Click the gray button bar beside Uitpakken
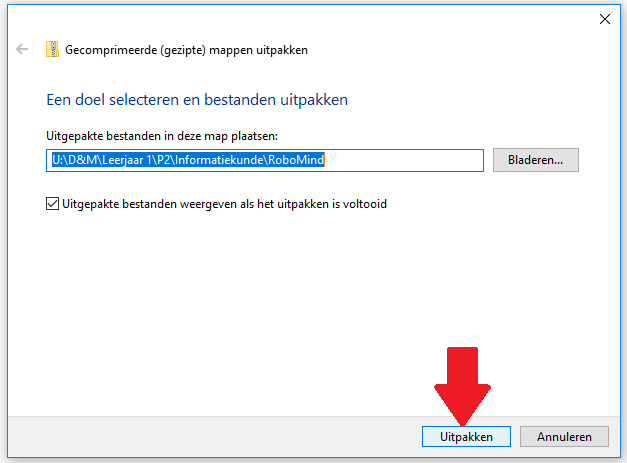 click(214, 437)
